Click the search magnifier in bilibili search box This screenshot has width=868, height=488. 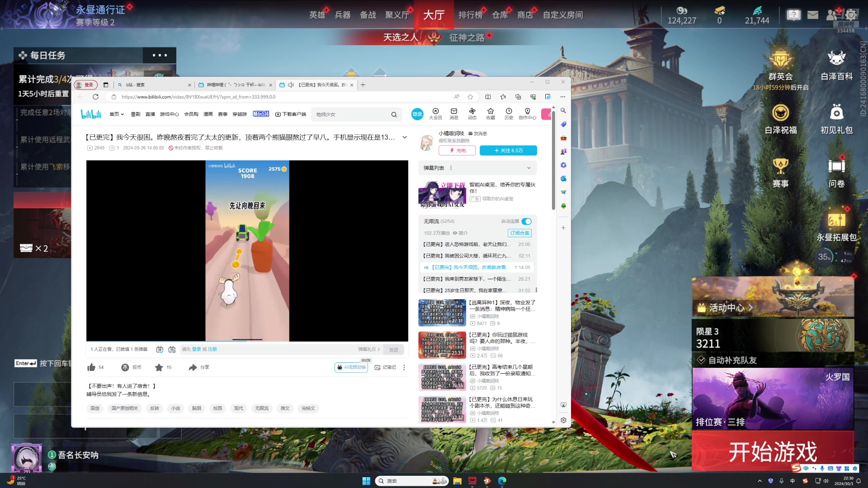pyautogui.click(x=394, y=115)
